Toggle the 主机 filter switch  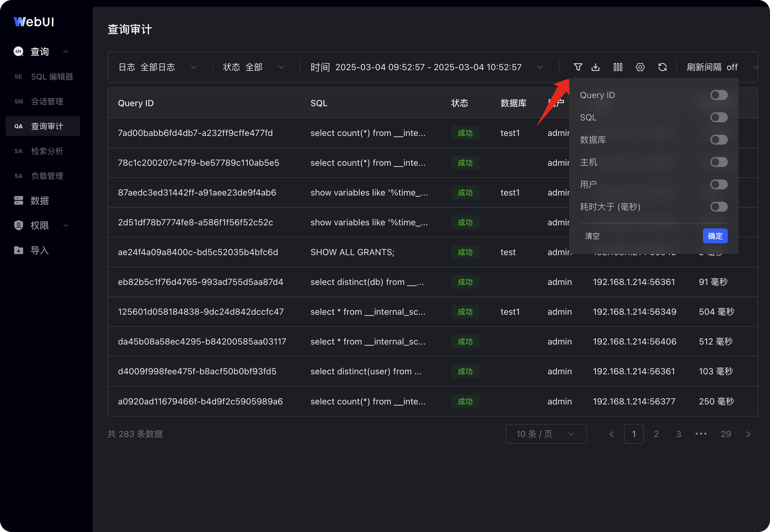719,162
